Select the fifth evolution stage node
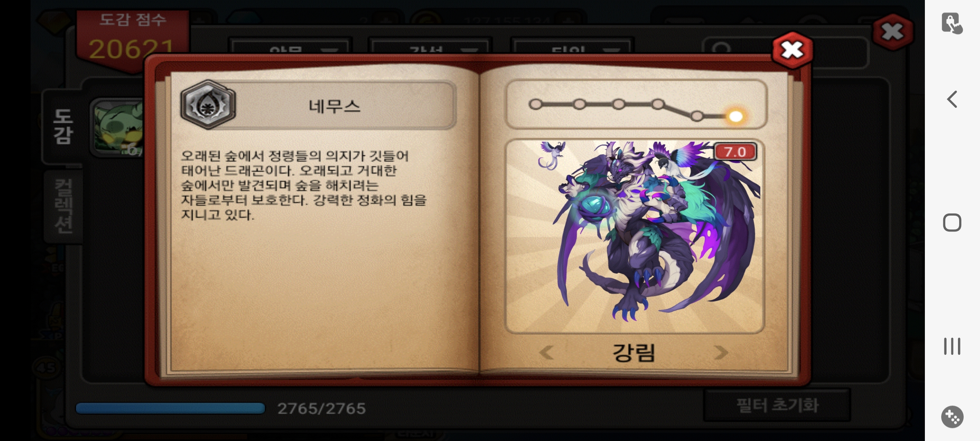 tap(697, 116)
